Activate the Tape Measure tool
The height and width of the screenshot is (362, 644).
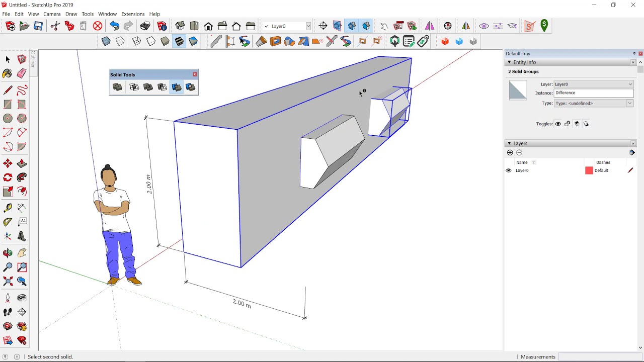click(x=8, y=207)
